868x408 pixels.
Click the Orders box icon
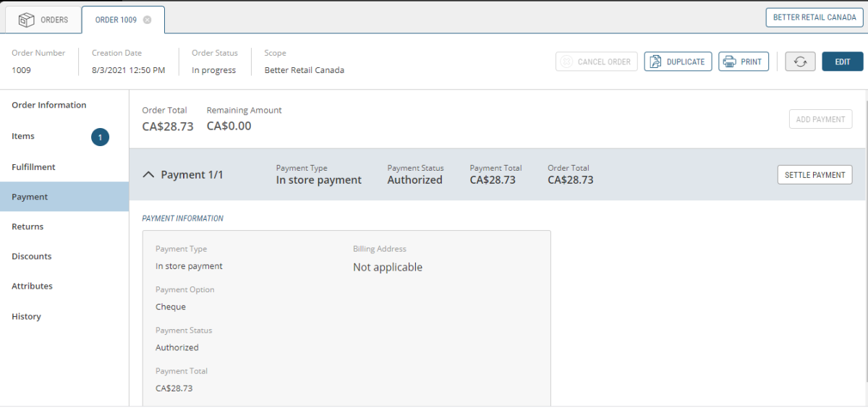click(27, 20)
